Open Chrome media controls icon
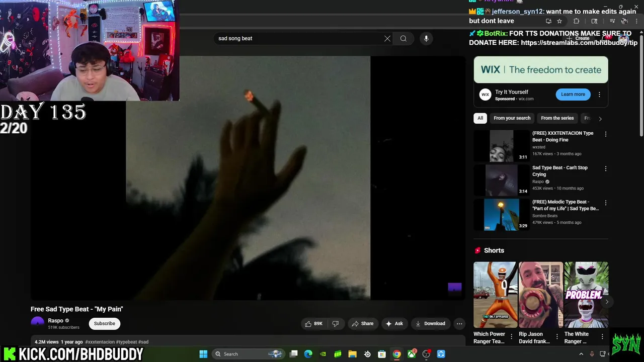Screen dimensions: 644x362 tap(612, 21)
